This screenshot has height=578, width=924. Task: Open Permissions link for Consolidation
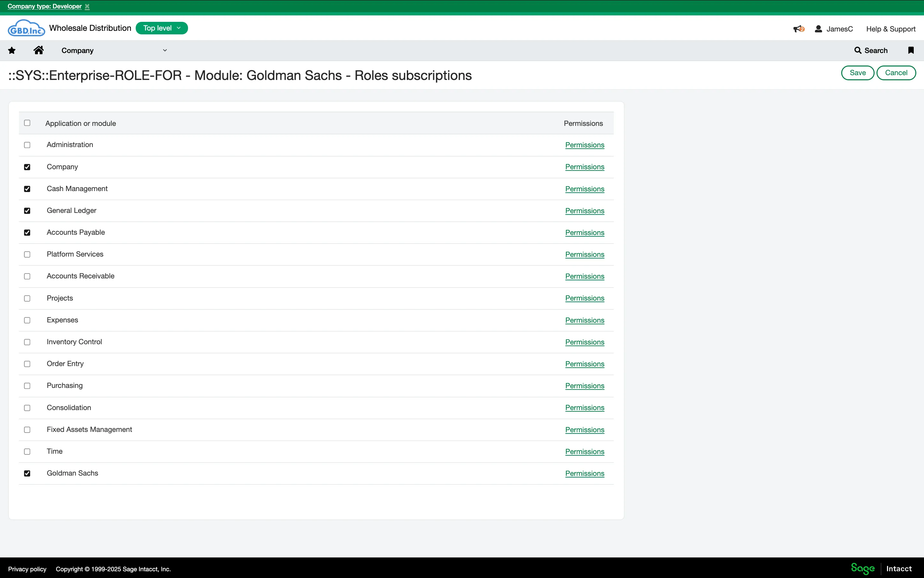[585, 408]
